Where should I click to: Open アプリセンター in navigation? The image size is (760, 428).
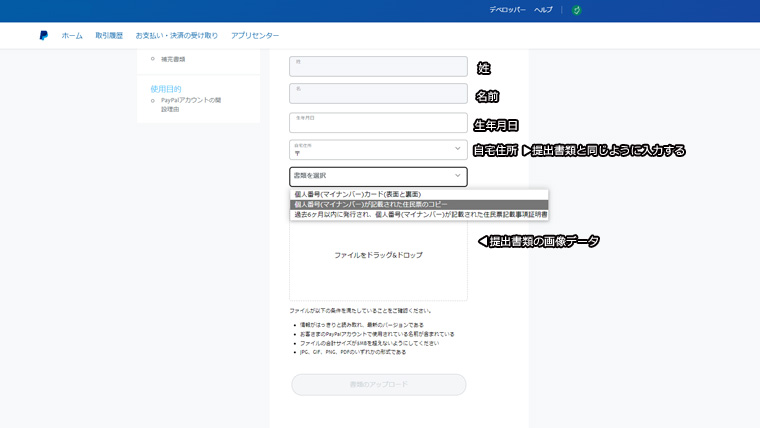[x=255, y=35]
